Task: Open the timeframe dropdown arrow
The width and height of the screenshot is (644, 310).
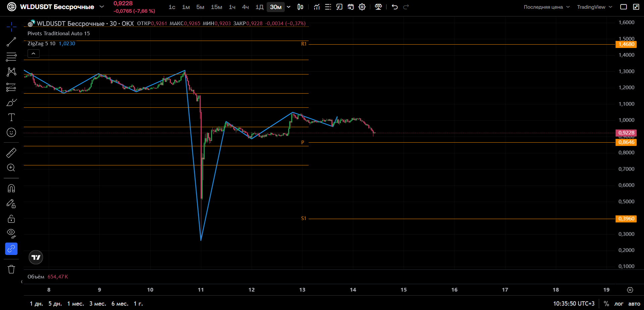Action: pyautogui.click(x=288, y=7)
